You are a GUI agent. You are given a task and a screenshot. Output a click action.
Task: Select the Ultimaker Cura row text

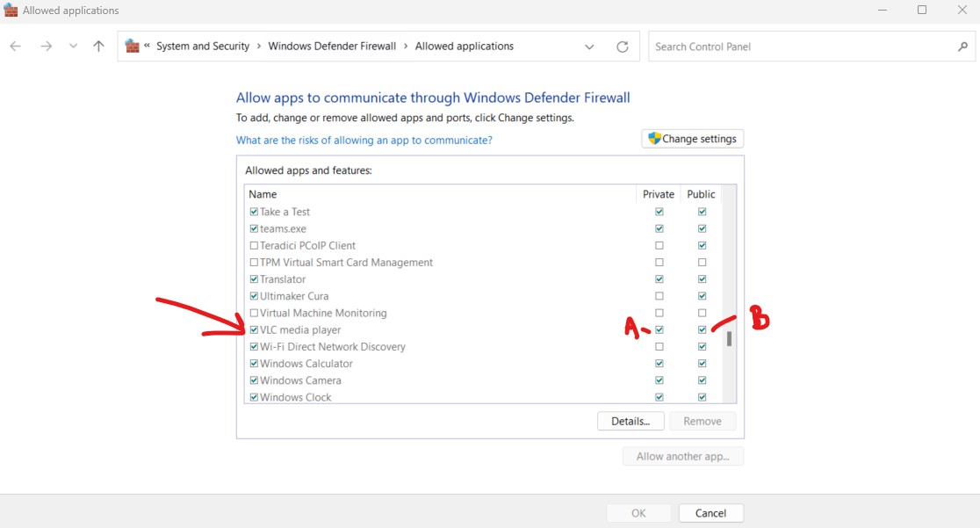pos(294,296)
